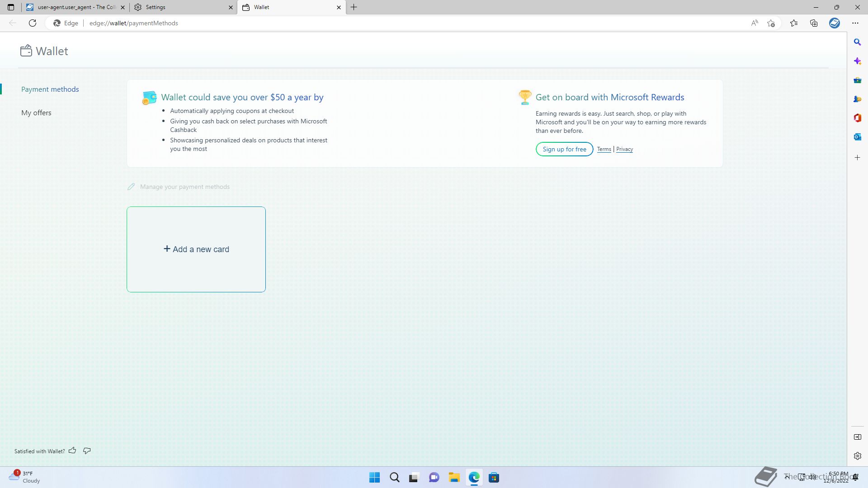Viewport: 868px width, 488px height.
Task: Open the Terms link
Action: 604,149
